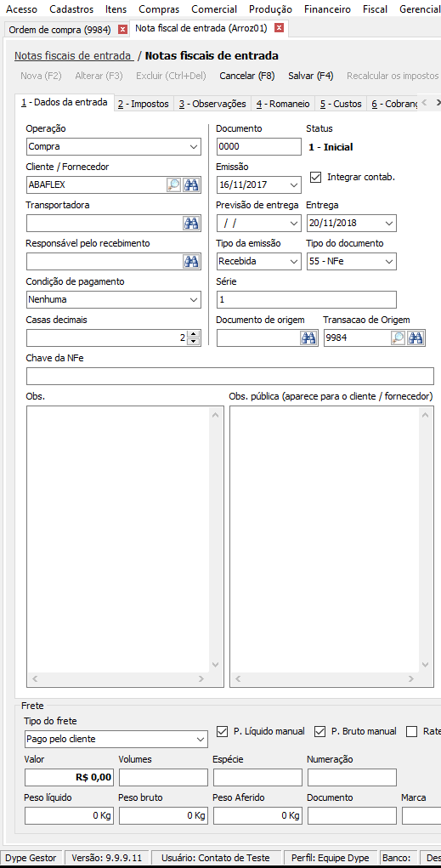The width and height of the screenshot is (441, 868).
Task: Click Notas fiscais de entrada breadcrumb link
Action: click(x=74, y=55)
